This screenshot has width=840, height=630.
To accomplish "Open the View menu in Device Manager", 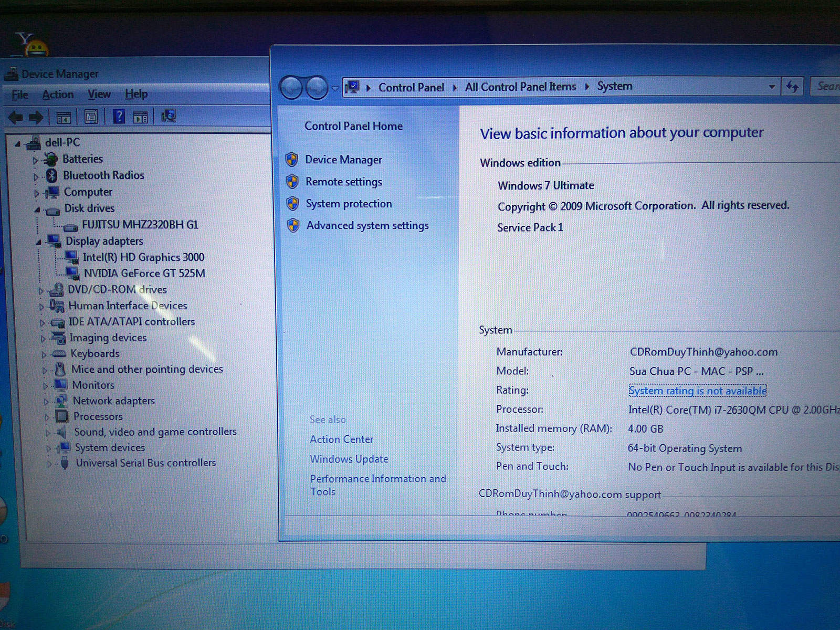I will pos(99,94).
